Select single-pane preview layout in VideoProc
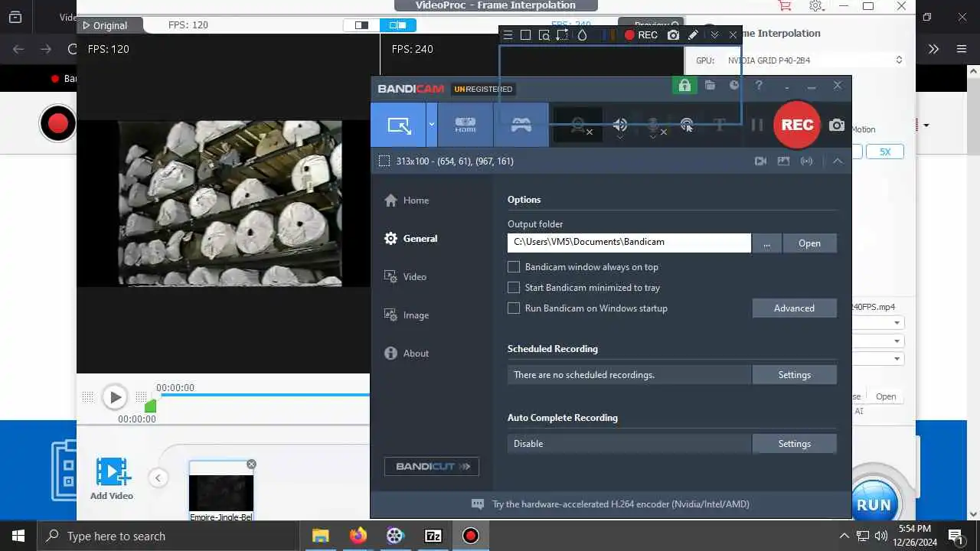 coord(362,25)
